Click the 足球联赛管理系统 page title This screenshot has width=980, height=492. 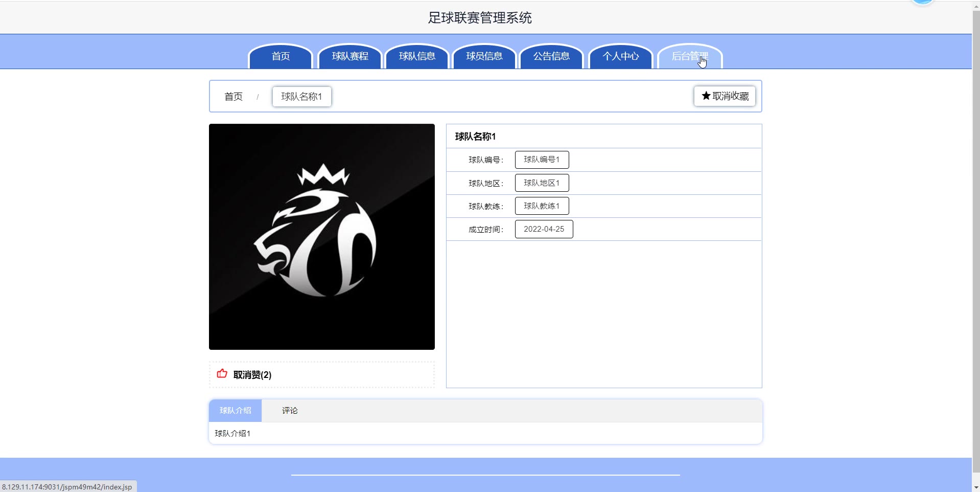(x=480, y=18)
